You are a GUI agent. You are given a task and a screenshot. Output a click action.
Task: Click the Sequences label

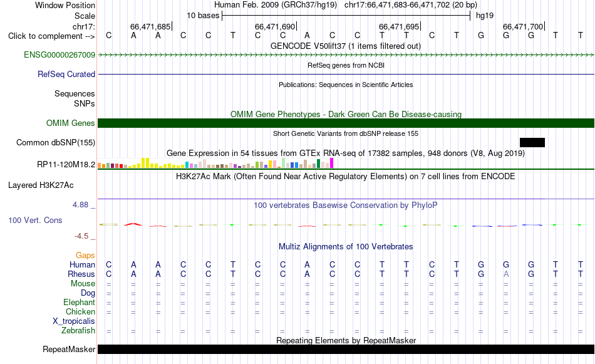tap(75, 94)
